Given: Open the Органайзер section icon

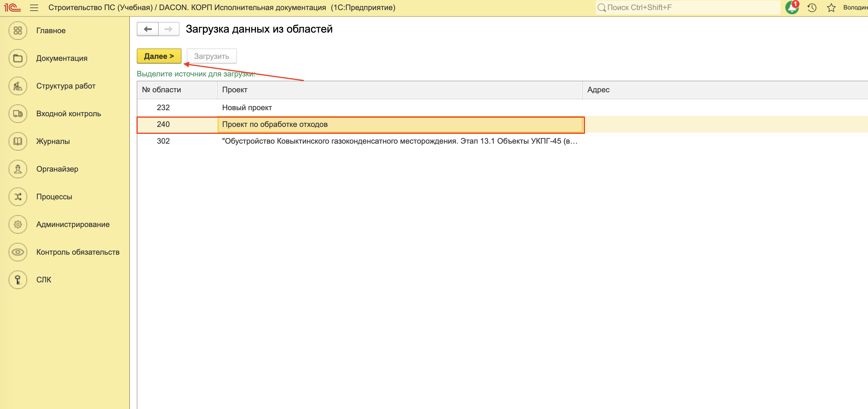Looking at the screenshot, I should [x=18, y=169].
